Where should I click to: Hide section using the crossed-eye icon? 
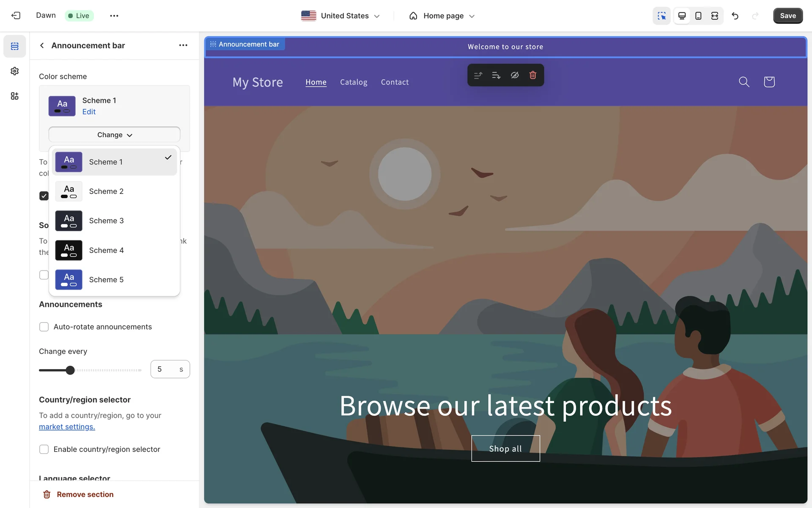point(515,75)
